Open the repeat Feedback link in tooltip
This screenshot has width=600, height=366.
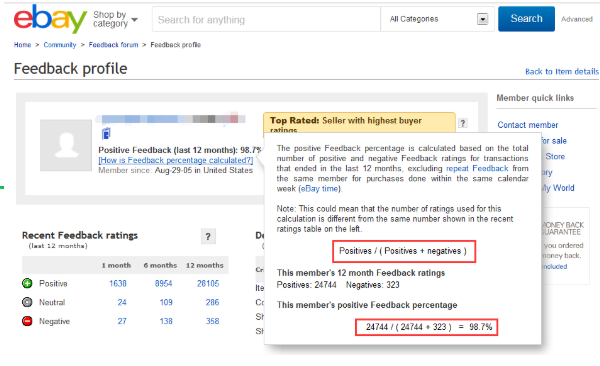(x=477, y=168)
